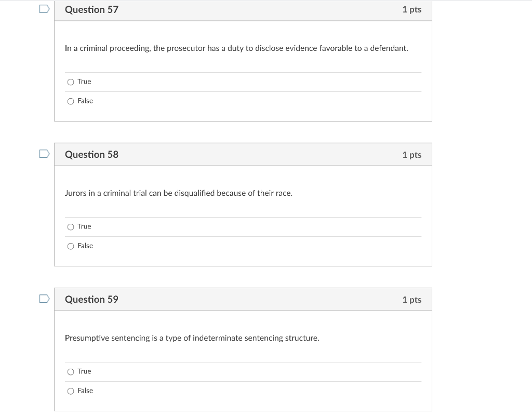The image size is (532, 417).
Task: Select False for the prosecutor disclosure question
Action: pos(71,101)
